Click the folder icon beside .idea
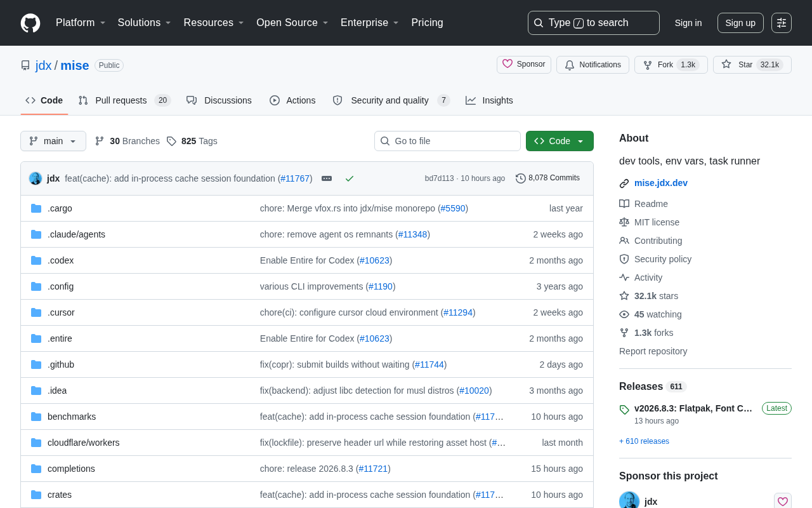The width and height of the screenshot is (812, 508). click(x=36, y=391)
